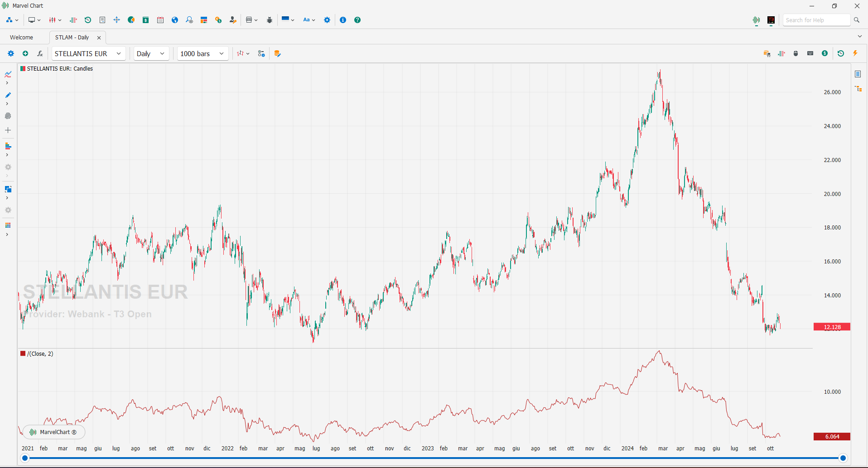This screenshot has width=868, height=468.
Task: Toggle the order book levels icon in chart toolbar
Action: 781,53
